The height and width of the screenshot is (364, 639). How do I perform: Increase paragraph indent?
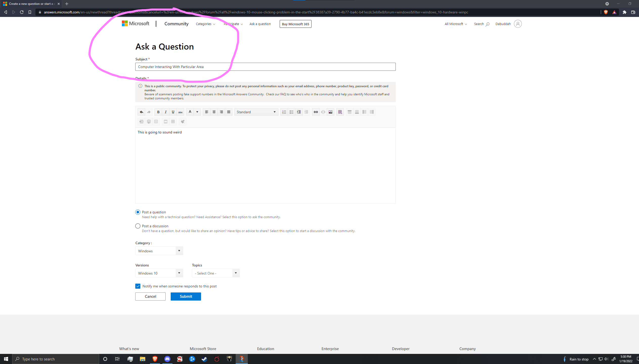299,112
